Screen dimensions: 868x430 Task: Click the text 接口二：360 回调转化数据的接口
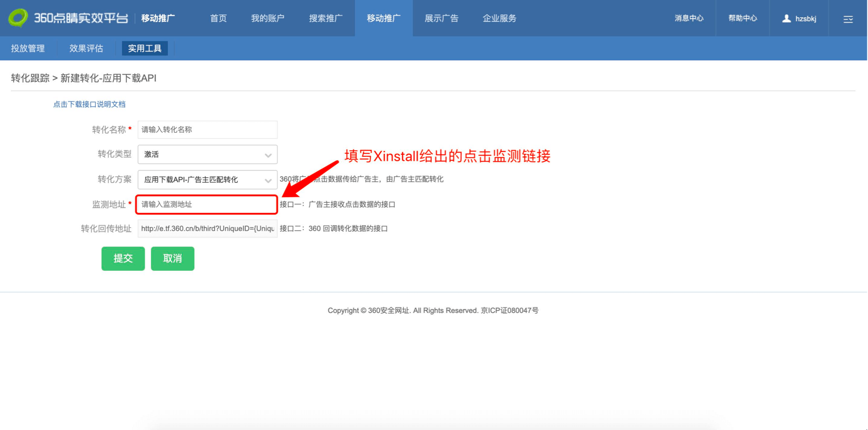pyautogui.click(x=333, y=228)
